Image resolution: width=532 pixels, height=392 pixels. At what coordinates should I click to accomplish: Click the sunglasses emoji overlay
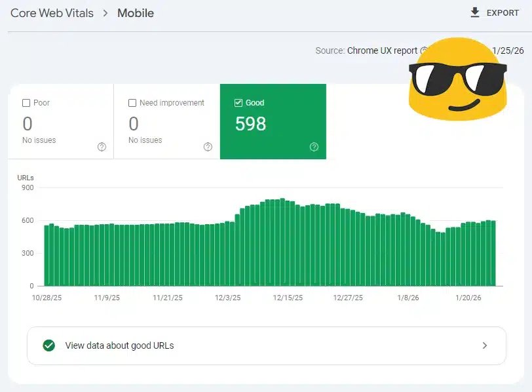457,77
